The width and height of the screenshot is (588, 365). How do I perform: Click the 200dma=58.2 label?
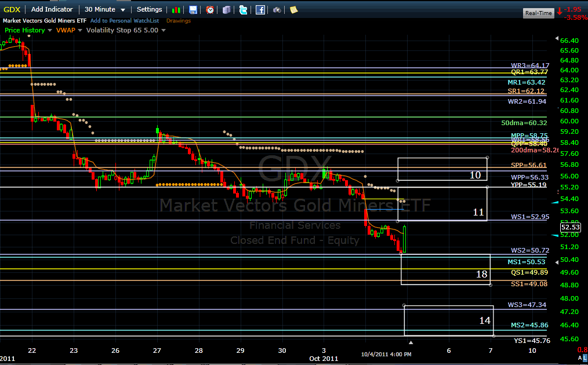pos(535,150)
